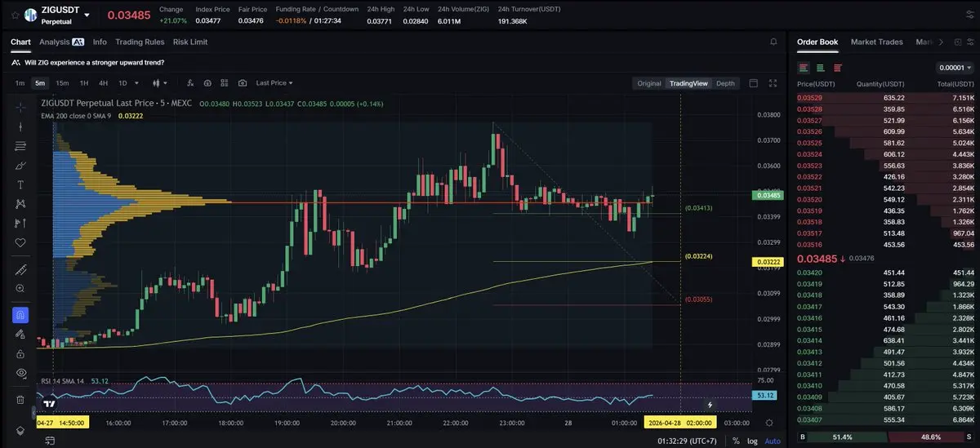Expand more timeframes dropdown arrow
Screen dimensions: 980x448
pos(136,83)
